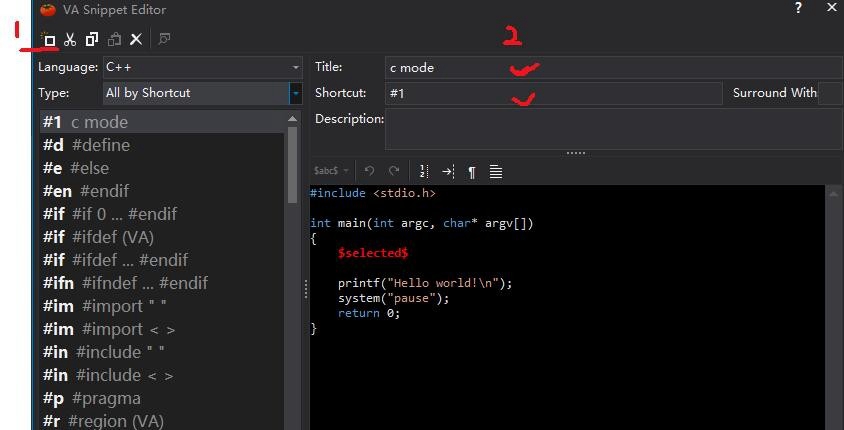Click code editor scroll up arrow

pyautogui.click(x=833, y=193)
